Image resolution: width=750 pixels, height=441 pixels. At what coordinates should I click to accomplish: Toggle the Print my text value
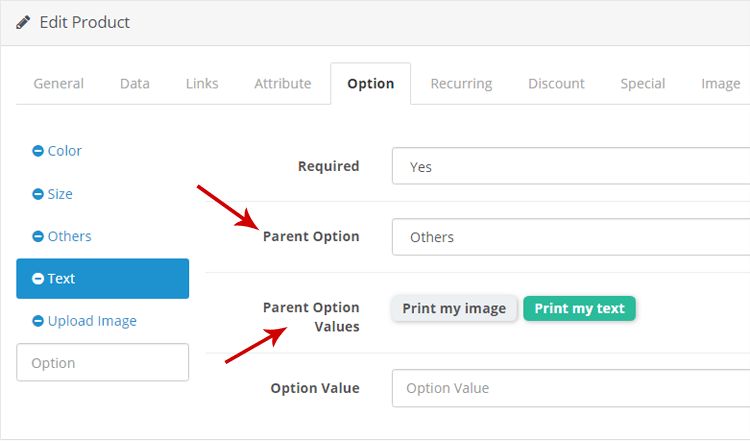579,309
